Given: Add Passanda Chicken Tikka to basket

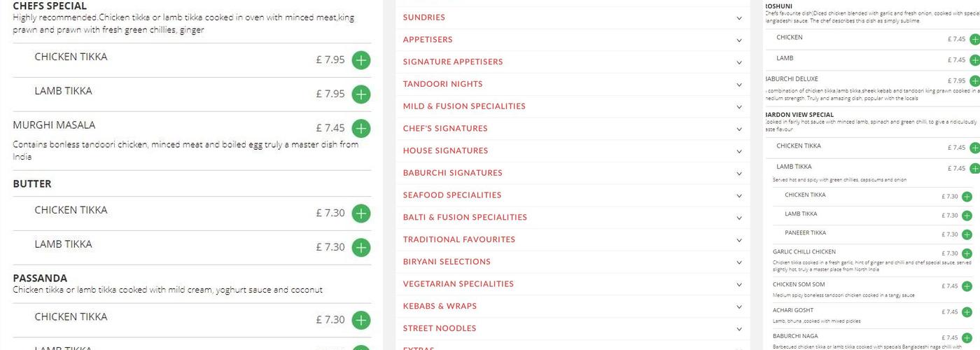Looking at the screenshot, I should (360, 320).
